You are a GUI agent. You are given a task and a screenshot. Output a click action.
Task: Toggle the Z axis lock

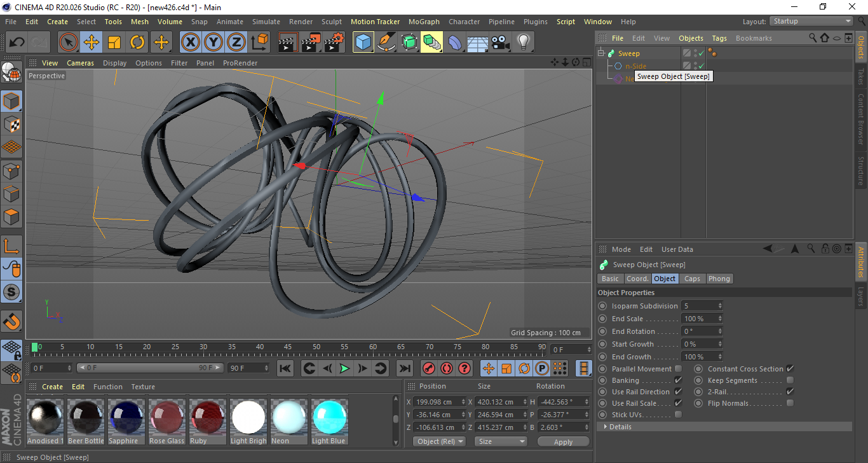point(236,43)
